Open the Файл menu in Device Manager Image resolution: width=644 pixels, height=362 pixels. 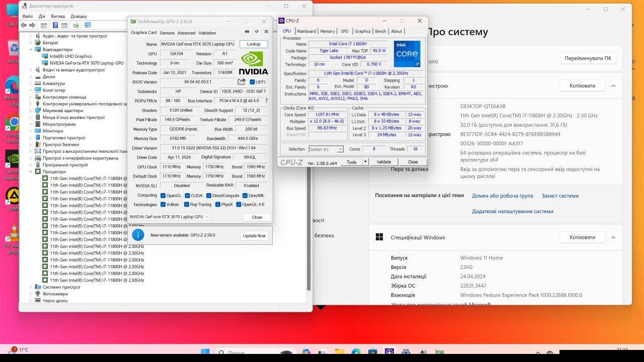click(27, 16)
